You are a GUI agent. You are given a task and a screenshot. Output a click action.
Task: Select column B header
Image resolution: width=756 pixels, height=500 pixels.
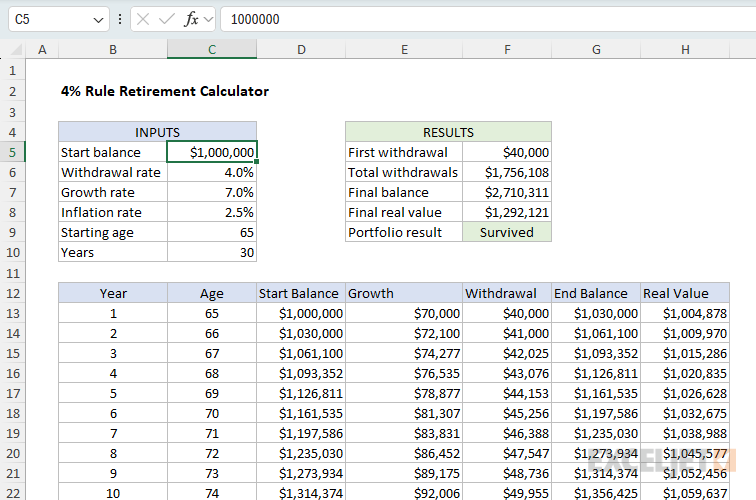113,50
